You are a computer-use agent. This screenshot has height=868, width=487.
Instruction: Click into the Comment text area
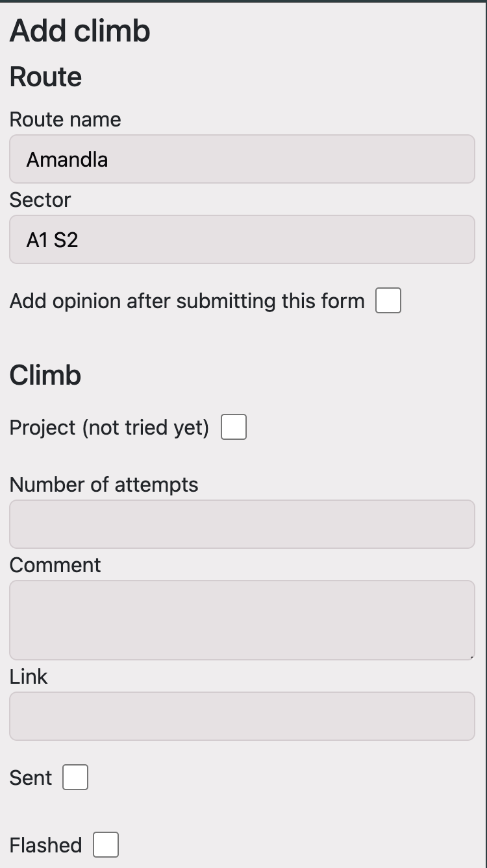point(242,620)
